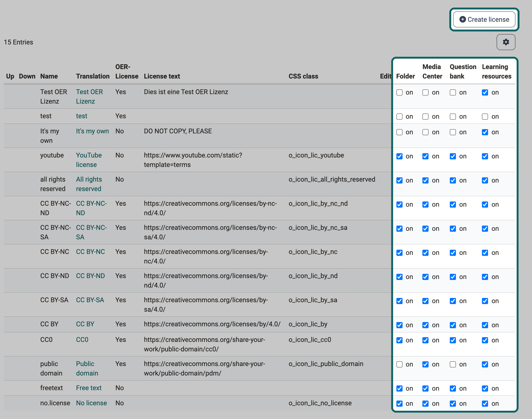Open All rights reserved translation link
This screenshot has height=419, width=532.
click(x=89, y=184)
